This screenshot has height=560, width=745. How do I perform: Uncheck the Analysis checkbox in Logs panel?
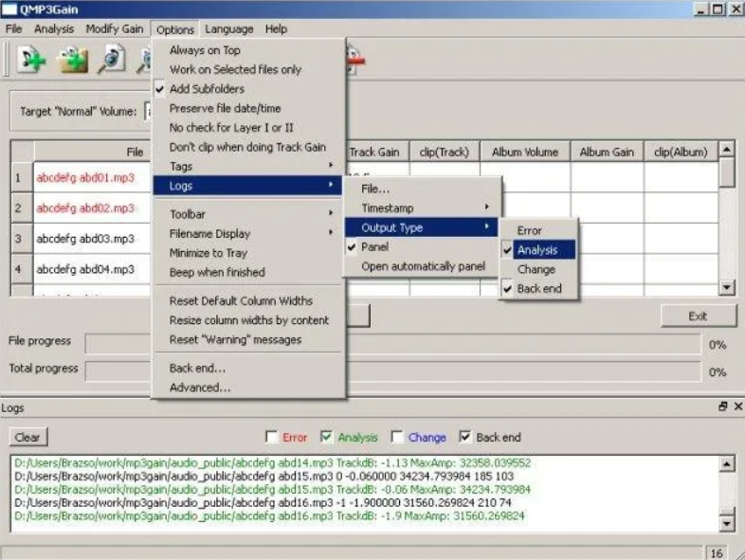click(326, 437)
